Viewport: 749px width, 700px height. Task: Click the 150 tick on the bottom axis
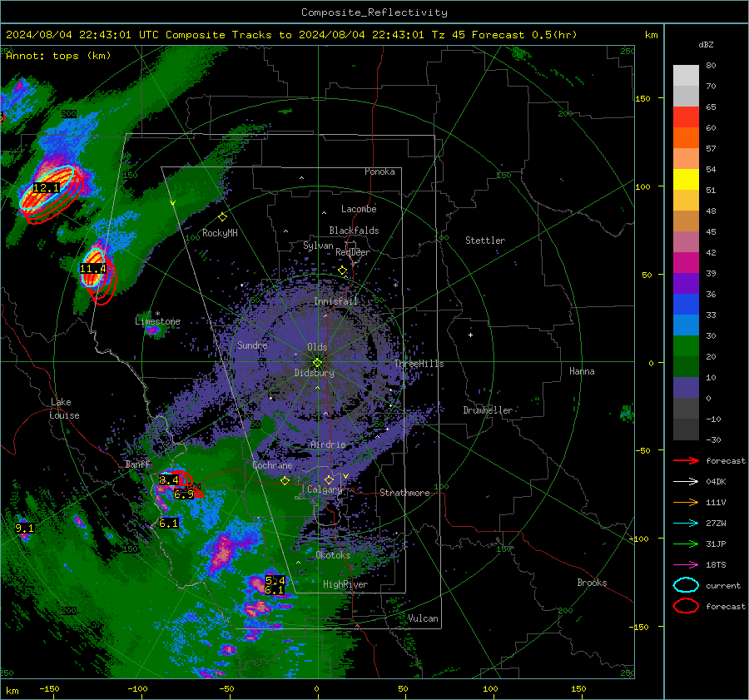578,688
